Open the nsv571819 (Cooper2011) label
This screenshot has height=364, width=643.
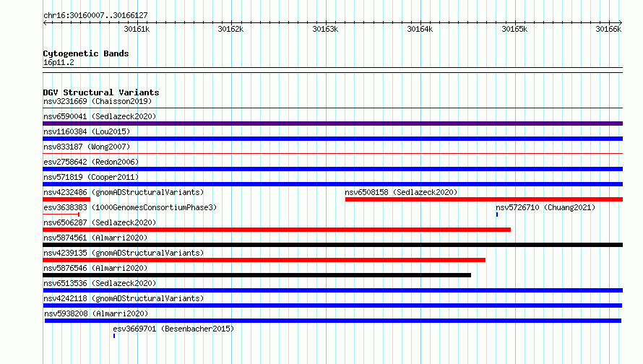[91, 177]
